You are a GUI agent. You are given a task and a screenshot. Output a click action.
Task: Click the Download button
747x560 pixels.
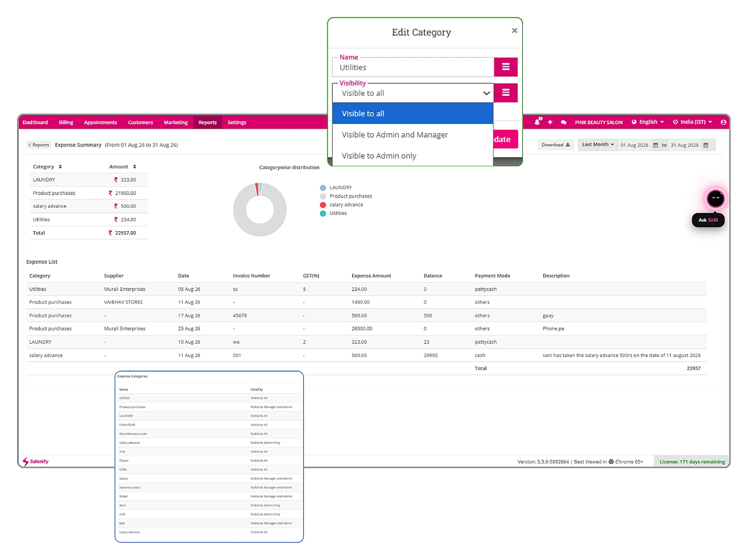click(556, 145)
